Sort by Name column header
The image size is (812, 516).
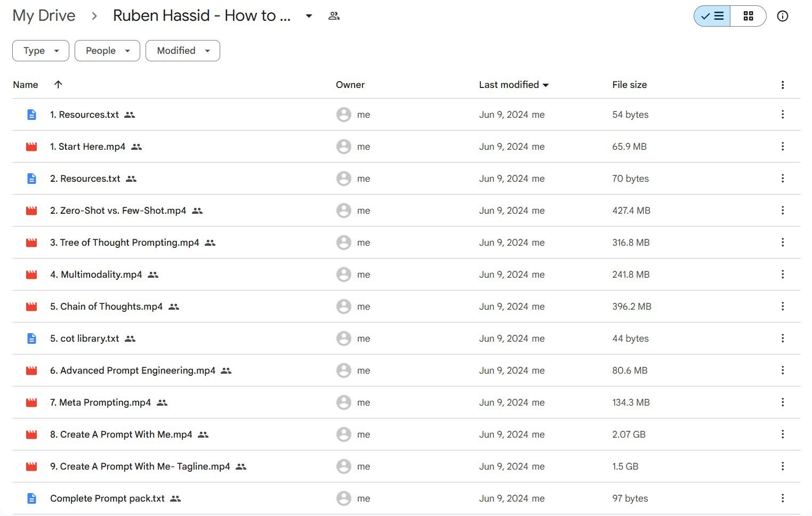click(26, 85)
